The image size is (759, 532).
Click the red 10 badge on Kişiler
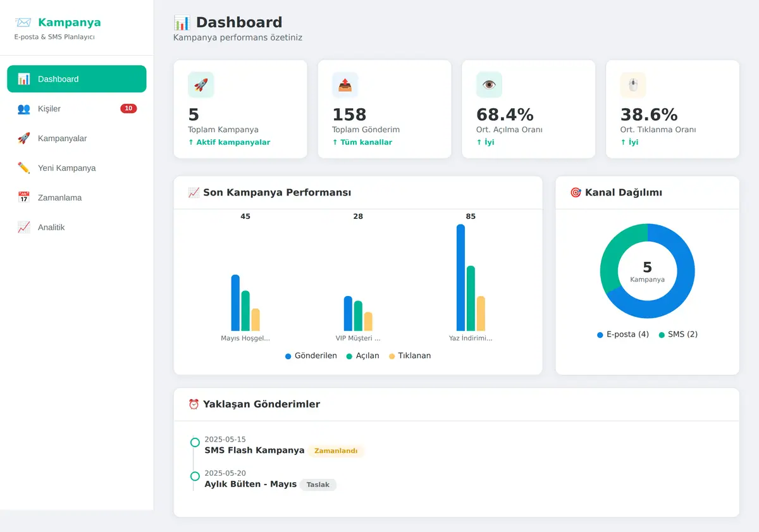128,109
